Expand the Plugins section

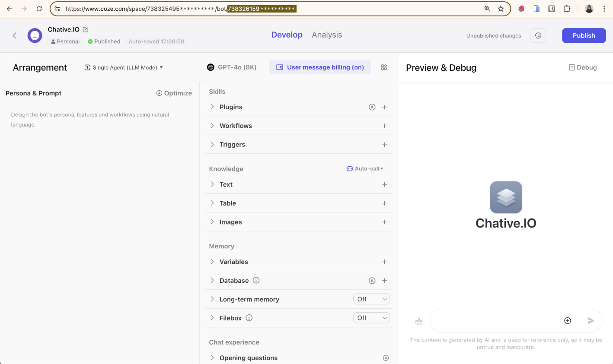coord(212,107)
